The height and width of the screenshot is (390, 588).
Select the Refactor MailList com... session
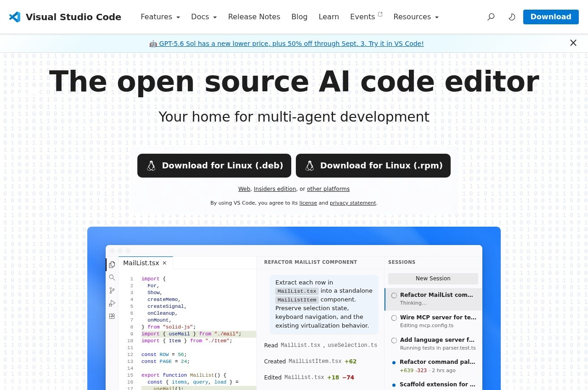point(434,299)
